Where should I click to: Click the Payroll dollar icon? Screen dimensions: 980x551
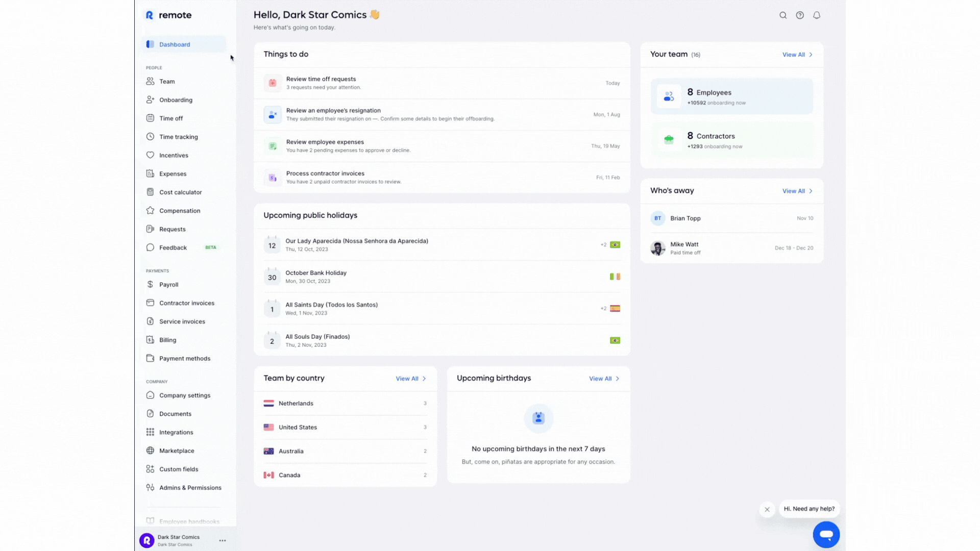point(150,284)
